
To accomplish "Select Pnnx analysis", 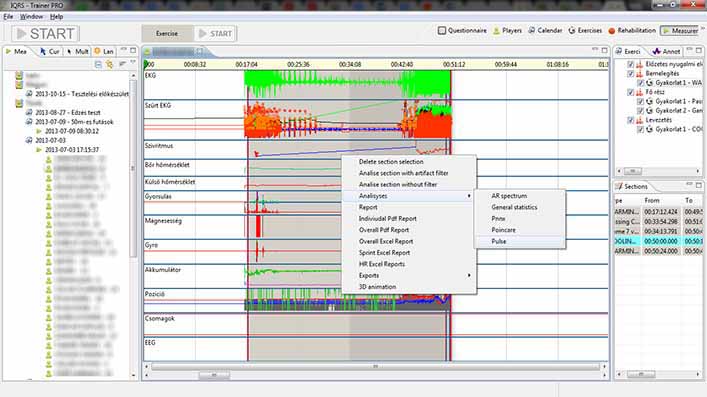I will [x=520, y=218].
